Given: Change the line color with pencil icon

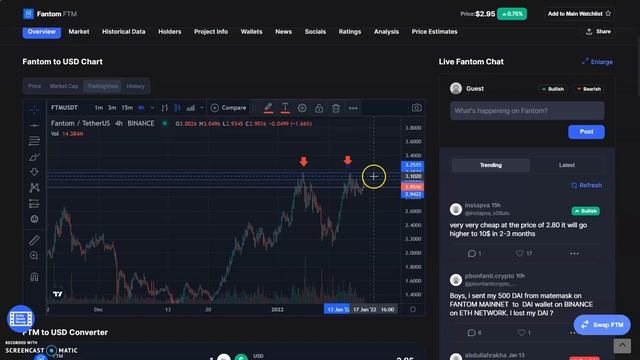Looking at the screenshot, I should (268, 108).
